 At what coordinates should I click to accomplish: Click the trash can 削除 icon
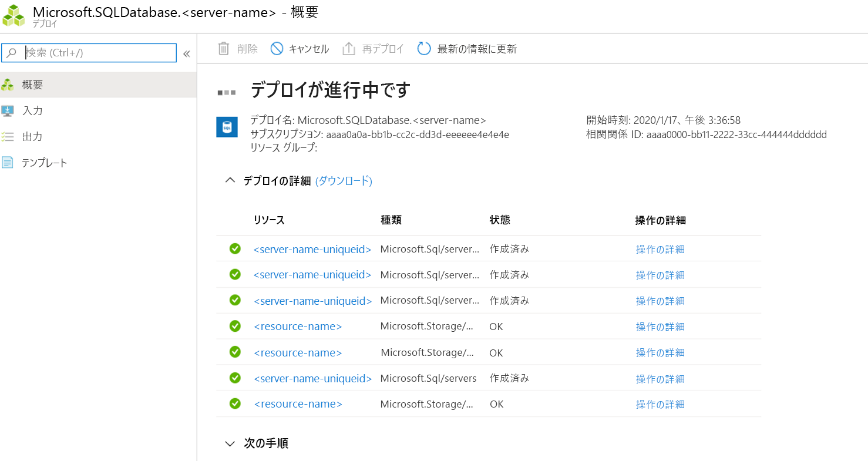(x=224, y=48)
